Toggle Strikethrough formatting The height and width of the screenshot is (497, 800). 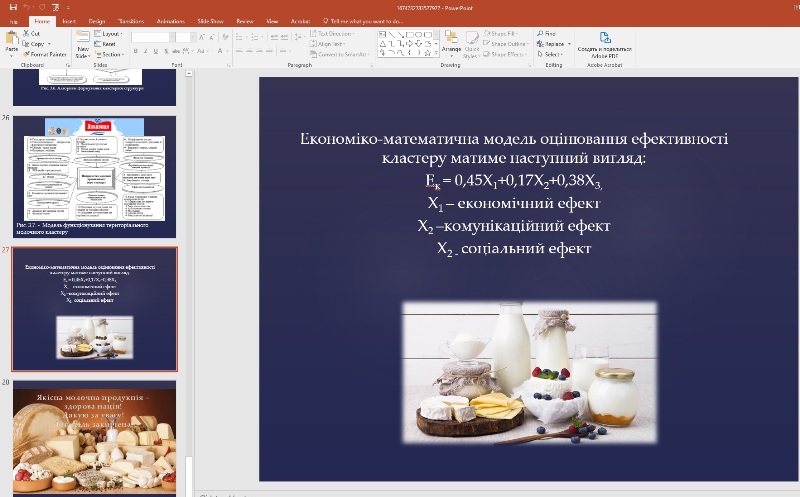(x=176, y=51)
